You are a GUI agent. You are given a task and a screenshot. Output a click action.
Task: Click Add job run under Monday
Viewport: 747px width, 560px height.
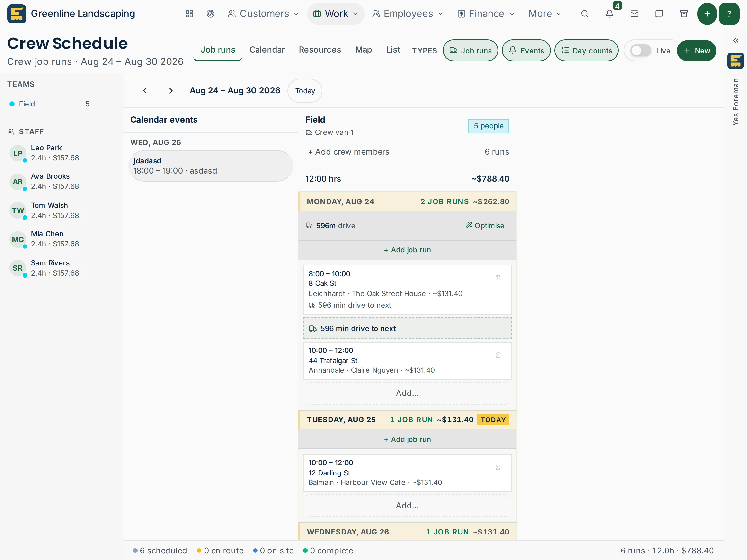[x=407, y=250]
